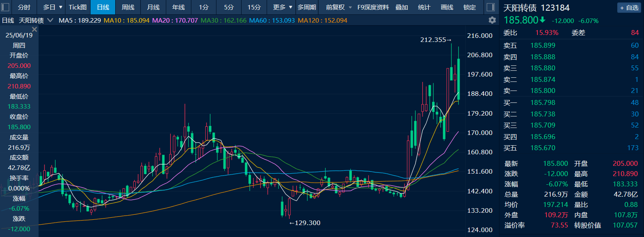The height and width of the screenshot is (237, 644).
Task: Toggle 多周期 multi-period view
Action: pyautogui.click(x=307, y=7)
